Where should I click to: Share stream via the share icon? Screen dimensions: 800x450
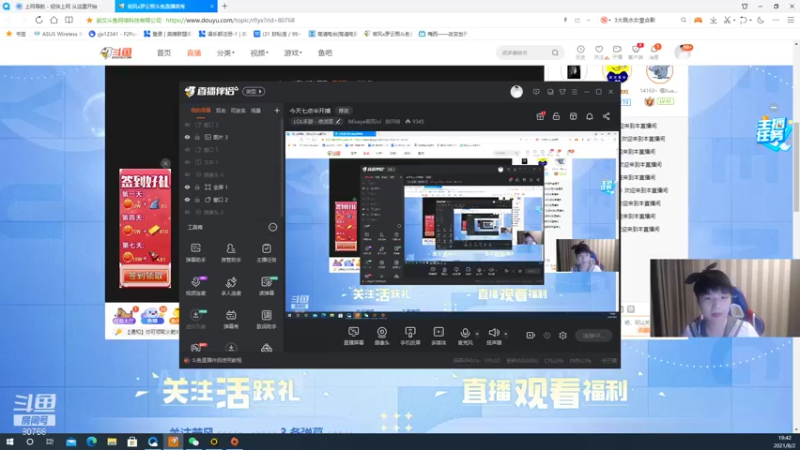(x=606, y=116)
